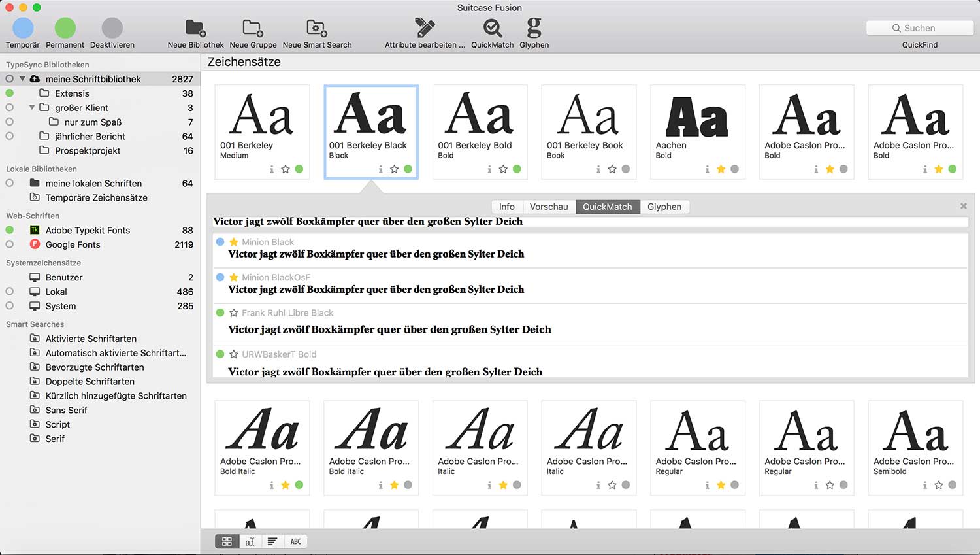Open Neue Smart Search from the toolbar
980x555 pixels.
(317, 29)
